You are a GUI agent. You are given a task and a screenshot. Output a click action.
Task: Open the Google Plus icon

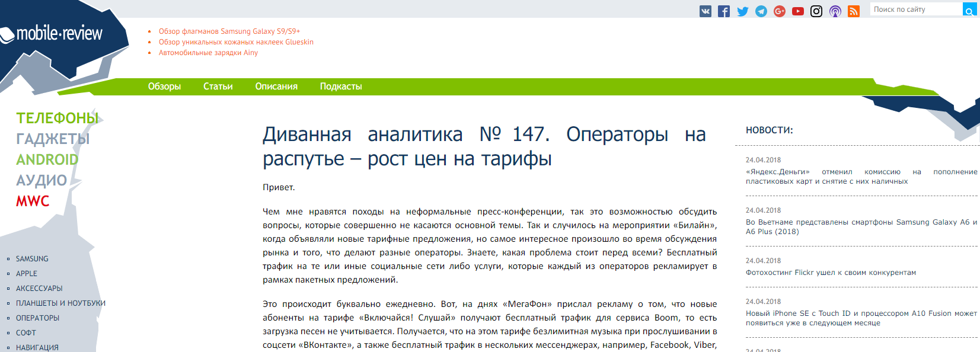780,11
